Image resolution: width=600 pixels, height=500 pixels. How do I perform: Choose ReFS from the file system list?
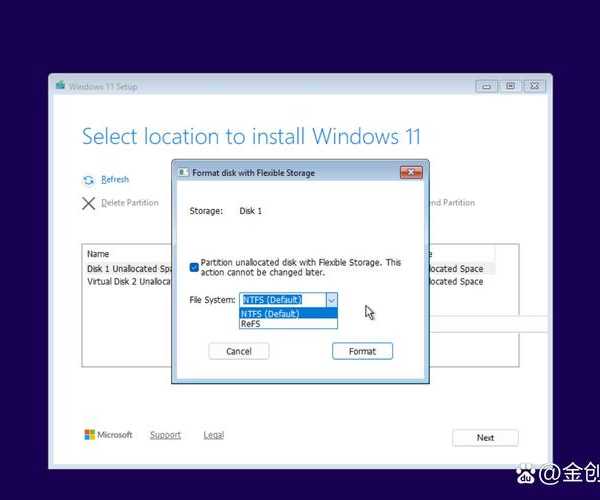click(288, 324)
